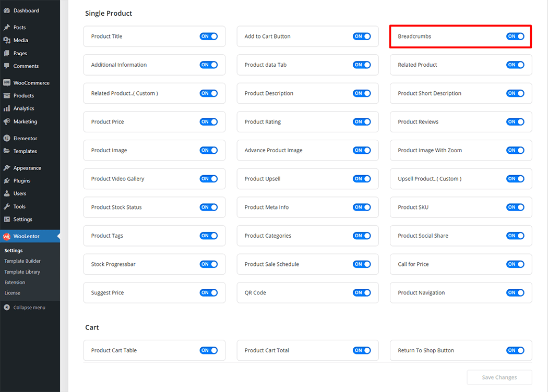Turn off the QR Code switch
548x392 pixels.
click(362, 293)
